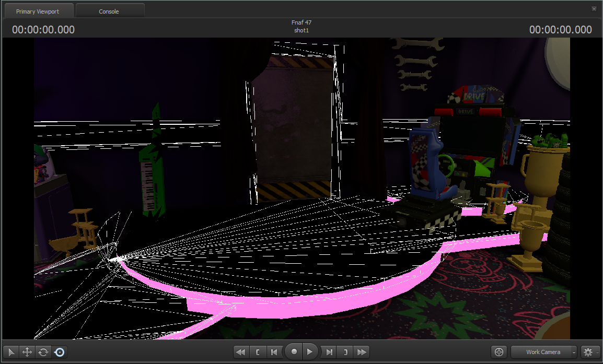Click the camera target crosshair icon

click(x=499, y=352)
